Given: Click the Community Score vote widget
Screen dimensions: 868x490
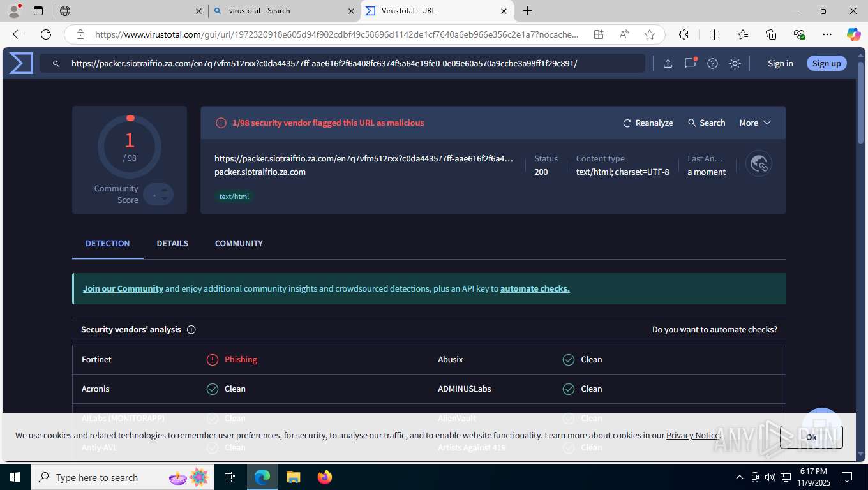Looking at the screenshot, I should coord(158,194).
